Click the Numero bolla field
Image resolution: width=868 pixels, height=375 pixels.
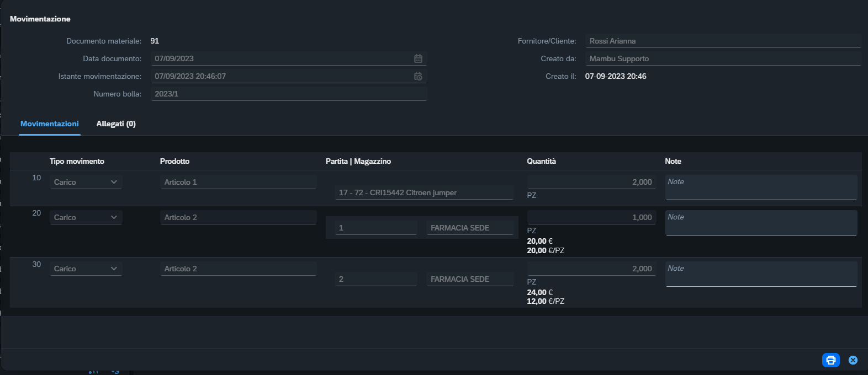pyautogui.click(x=289, y=94)
